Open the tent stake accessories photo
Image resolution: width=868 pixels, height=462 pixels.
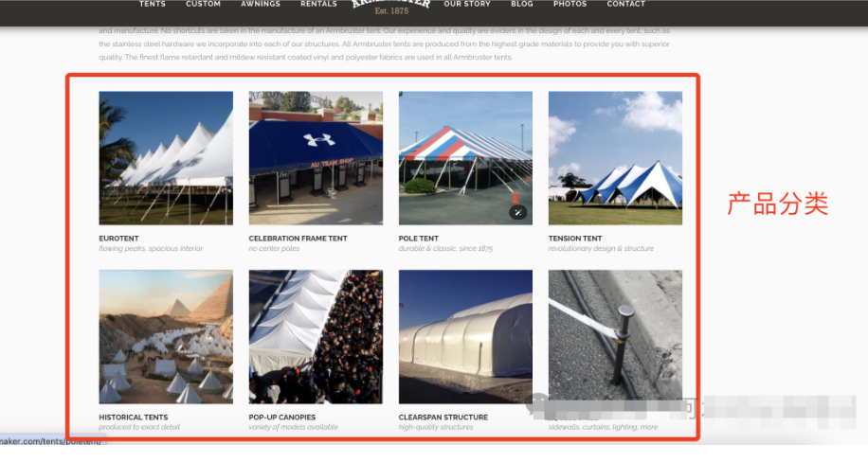(615, 337)
